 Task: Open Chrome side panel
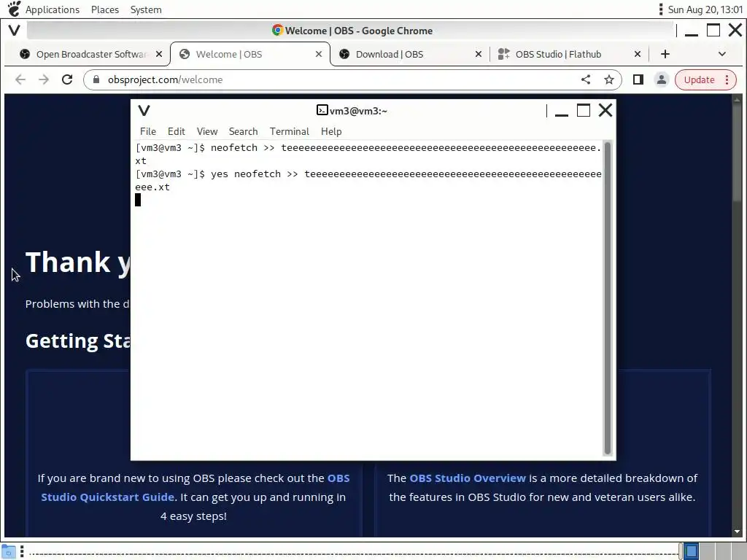click(x=638, y=79)
